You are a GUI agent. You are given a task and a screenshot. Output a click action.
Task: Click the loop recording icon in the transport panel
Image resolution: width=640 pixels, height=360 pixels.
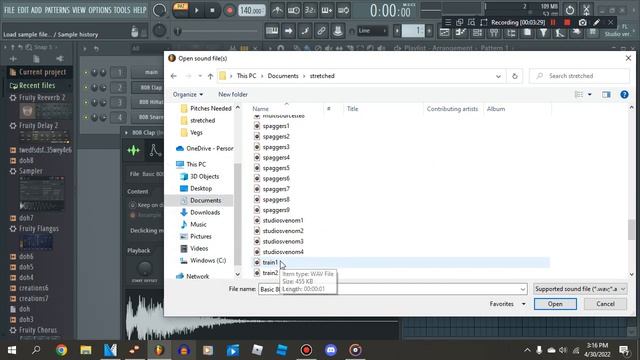343,10
